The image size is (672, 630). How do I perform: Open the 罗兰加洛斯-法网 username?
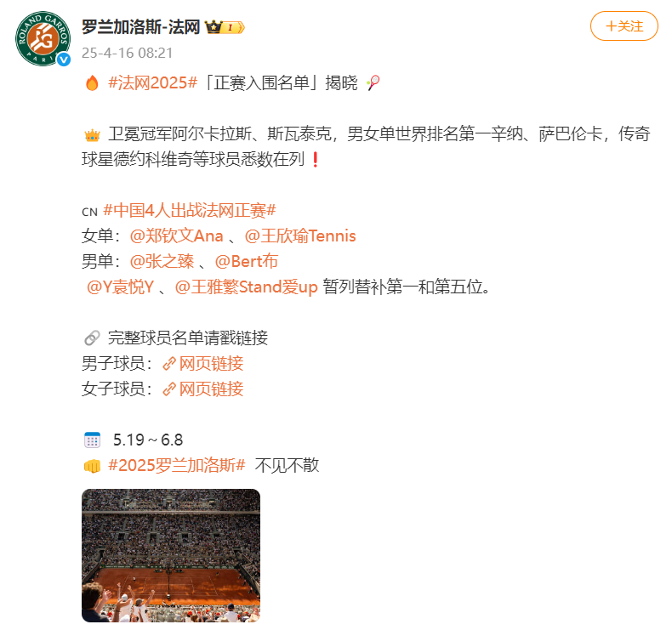[x=141, y=27]
